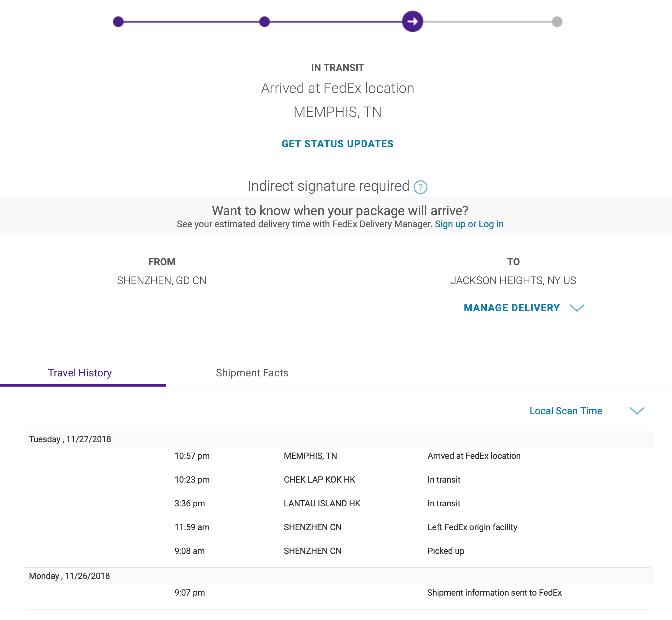Click the in-transit arrow progress marker
The height and width of the screenshot is (620, 672).
[412, 22]
